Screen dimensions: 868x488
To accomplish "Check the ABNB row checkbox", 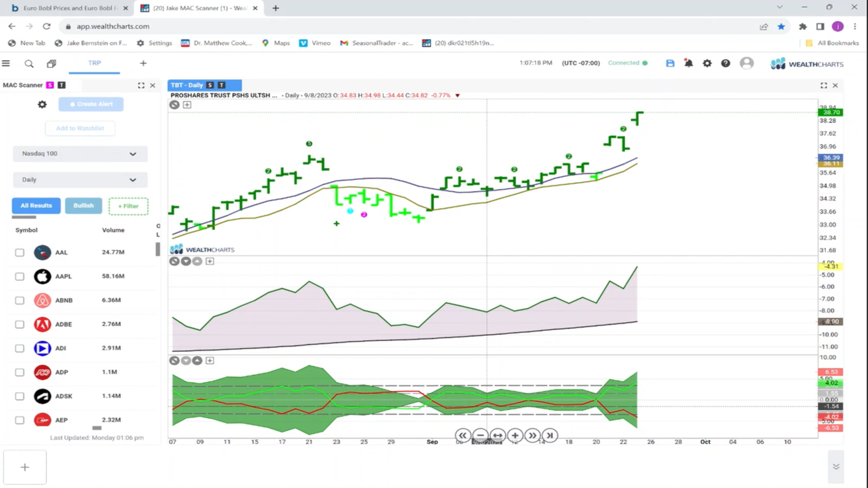I will 19,300.
